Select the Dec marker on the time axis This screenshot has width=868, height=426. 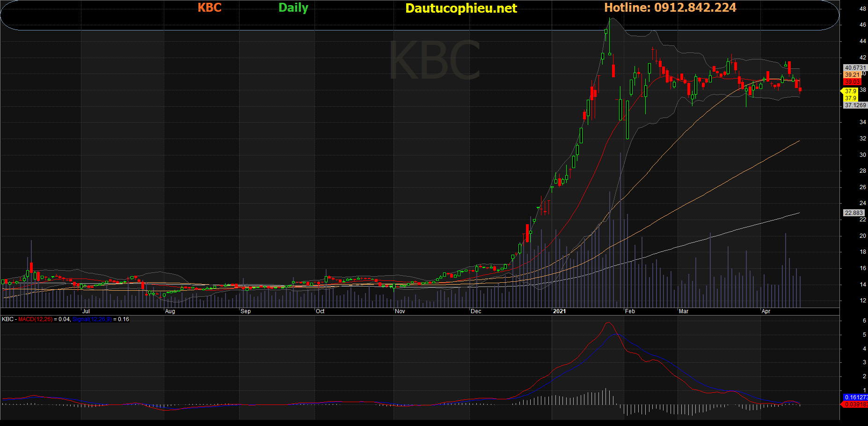(x=476, y=311)
